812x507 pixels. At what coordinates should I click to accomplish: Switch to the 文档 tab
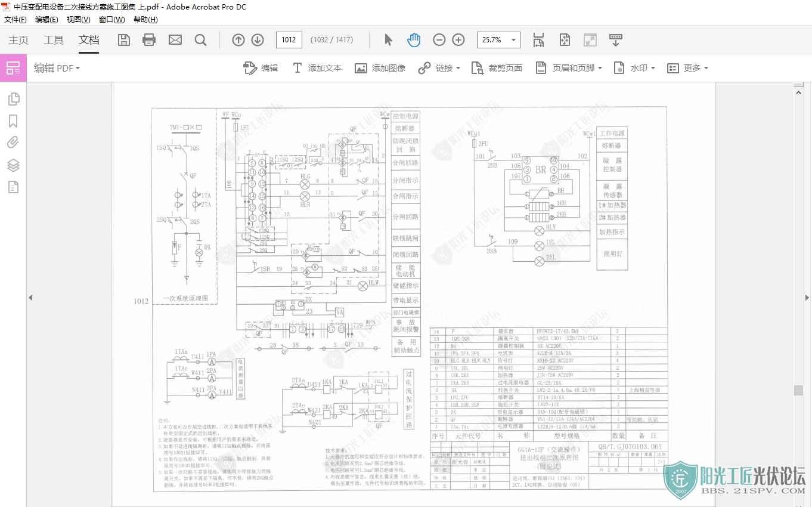pos(89,40)
